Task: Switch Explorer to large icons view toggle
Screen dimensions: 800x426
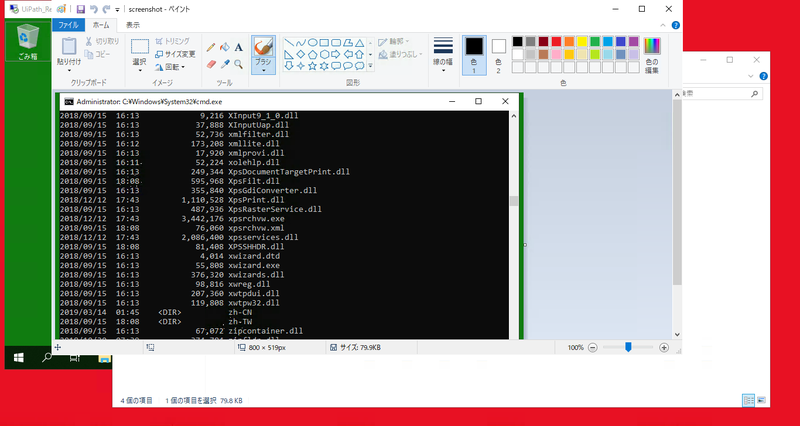Action: point(761,400)
